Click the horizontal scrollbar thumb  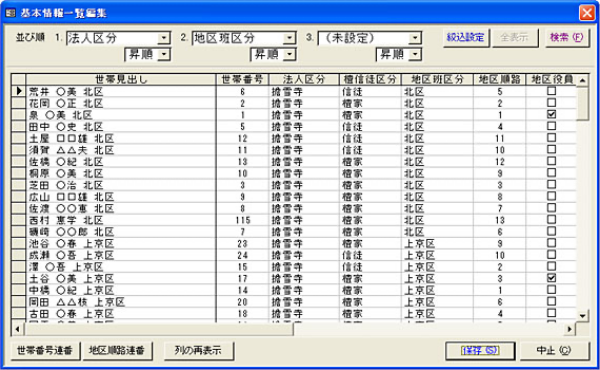[x=159, y=329]
